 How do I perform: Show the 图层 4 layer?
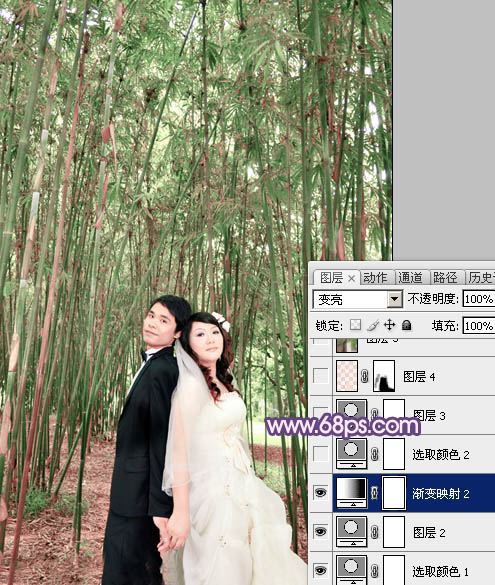(x=320, y=376)
